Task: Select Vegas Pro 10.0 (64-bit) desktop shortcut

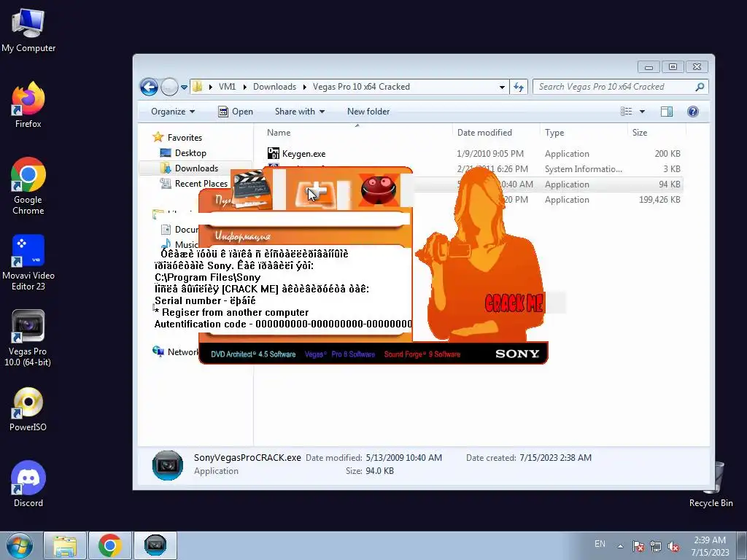Action: (x=28, y=338)
